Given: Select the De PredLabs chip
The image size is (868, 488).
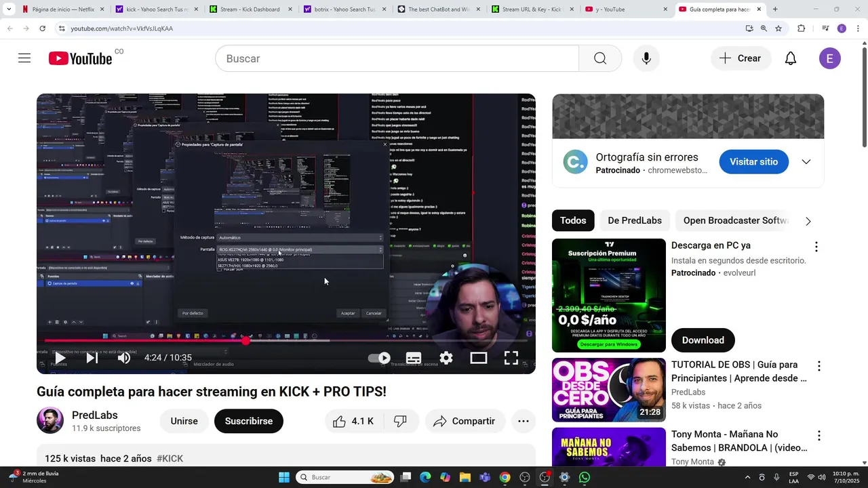Looking at the screenshot, I should pyautogui.click(x=635, y=220).
